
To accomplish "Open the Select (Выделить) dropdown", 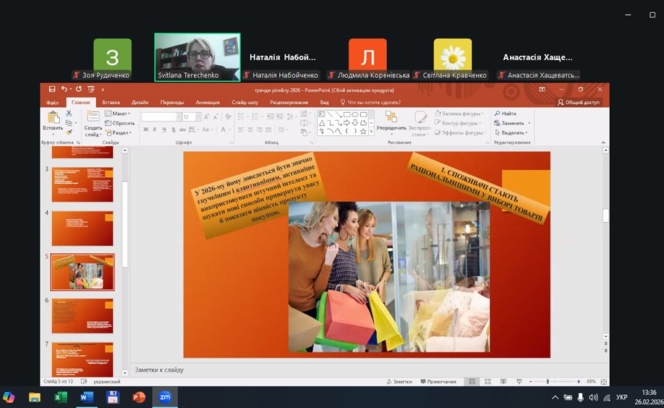I will pos(511,132).
